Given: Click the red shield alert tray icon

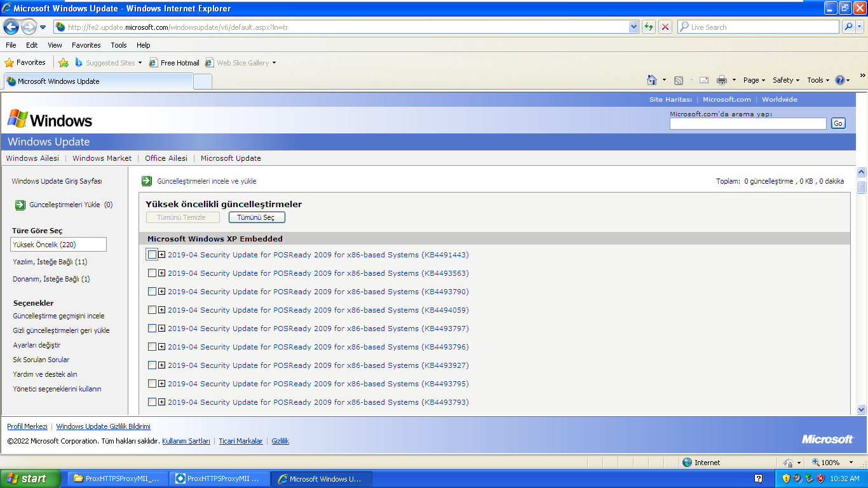Looking at the screenshot, I should click(x=820, y=478).
